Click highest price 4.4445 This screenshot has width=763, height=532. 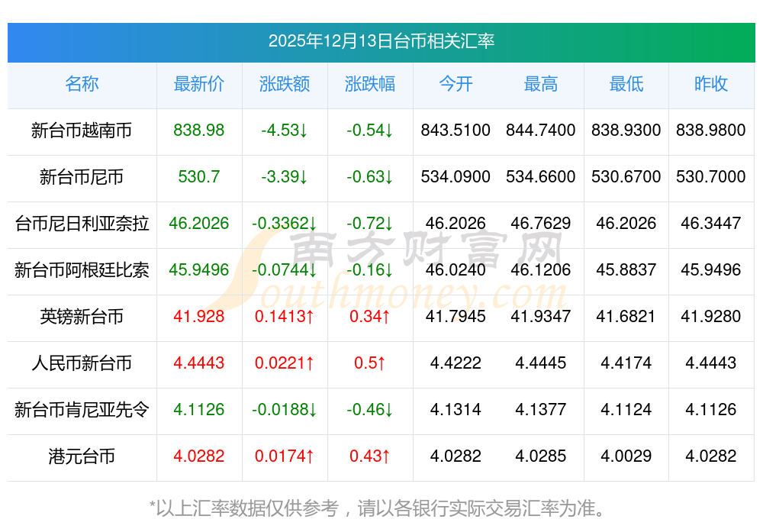pos(541,363)
